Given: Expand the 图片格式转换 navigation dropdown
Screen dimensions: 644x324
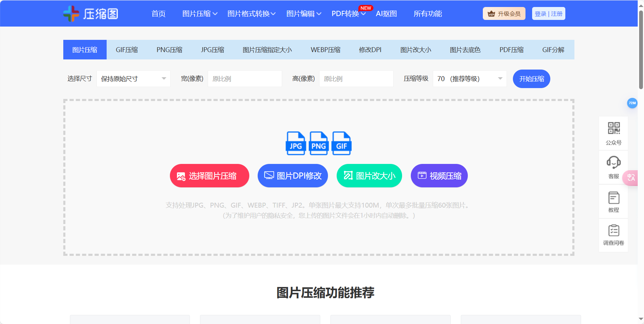Looking at the screenshot, I should [249, 14].
